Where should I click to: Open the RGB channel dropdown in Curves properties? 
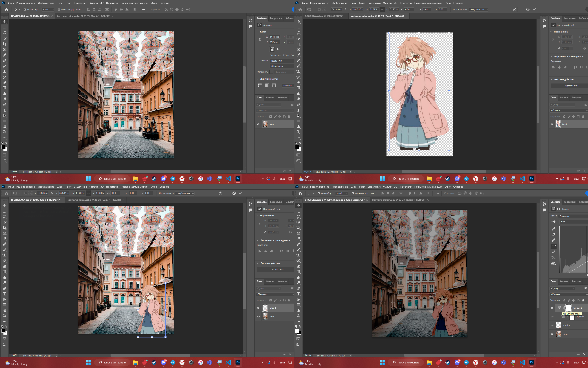(574, 222)
